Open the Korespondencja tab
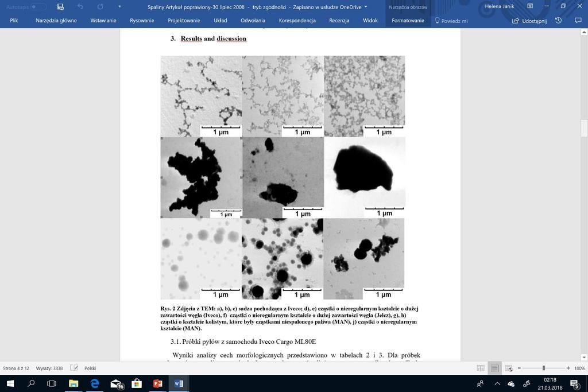 pyautogui.click(x=297, y=21)
